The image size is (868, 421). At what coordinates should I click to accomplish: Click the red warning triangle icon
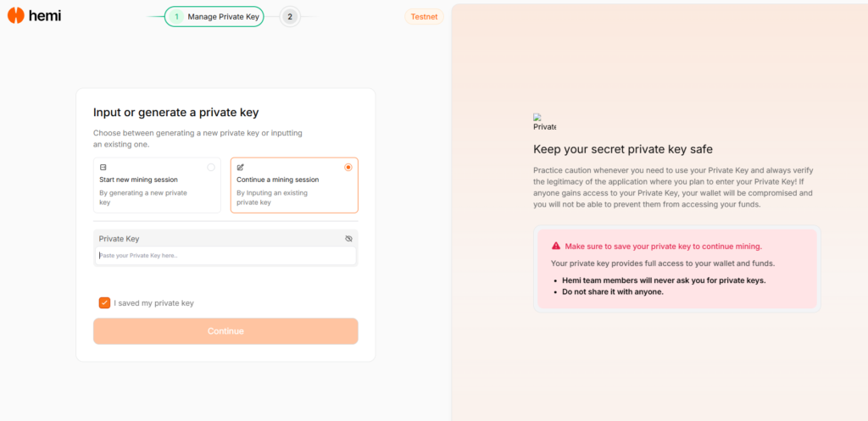[x=556, y=247]
